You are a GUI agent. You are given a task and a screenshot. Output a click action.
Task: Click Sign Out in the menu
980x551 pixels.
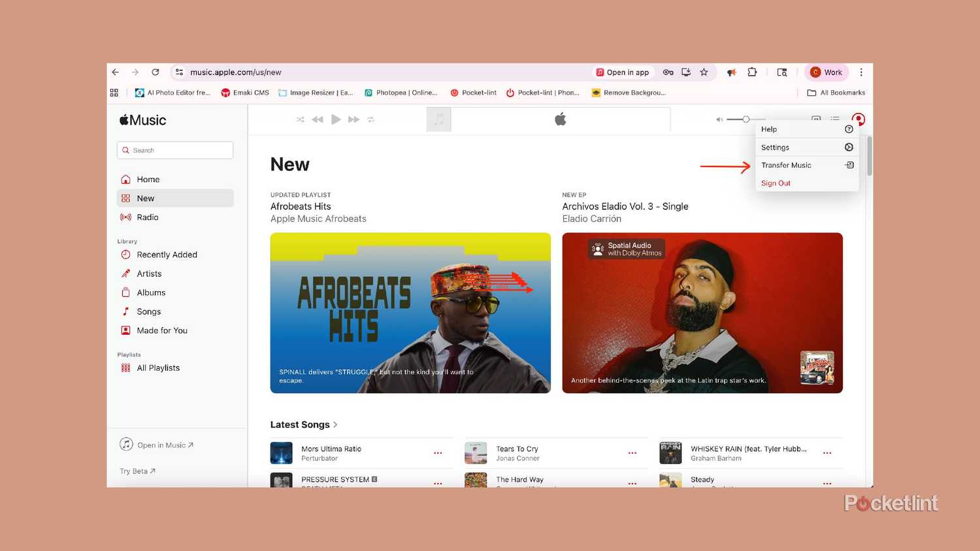[x=776, y=183]
